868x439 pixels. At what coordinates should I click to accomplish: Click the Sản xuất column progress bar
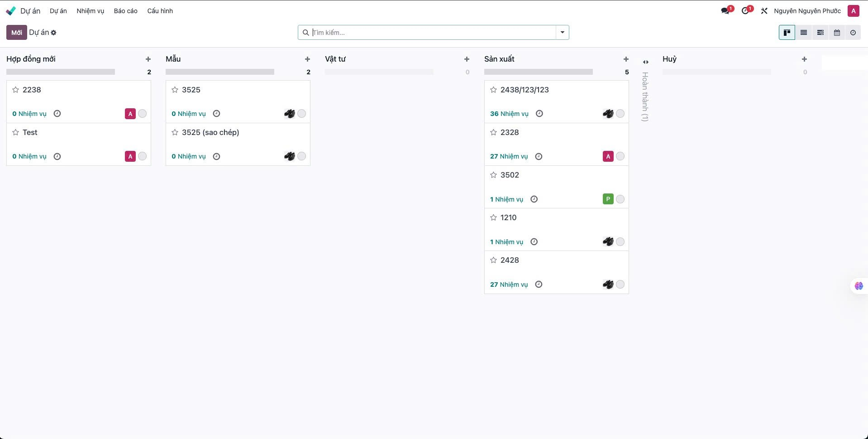pyautogui.click(x=538, y=72)
